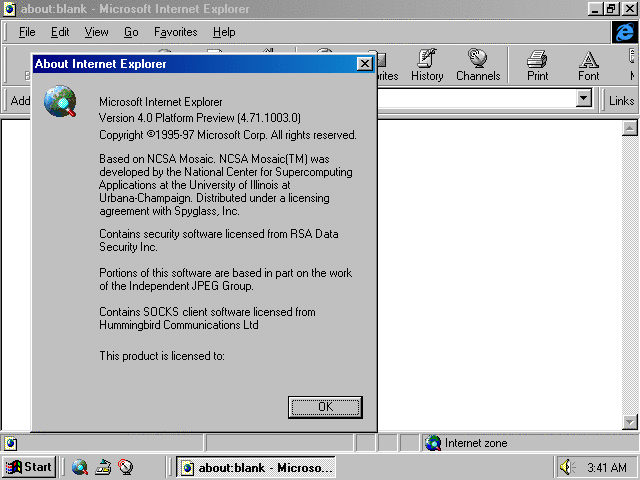This screenshot has width=640, height=480.
Task: Close the About Internet Explorer dialog
Action: (364, 64)
